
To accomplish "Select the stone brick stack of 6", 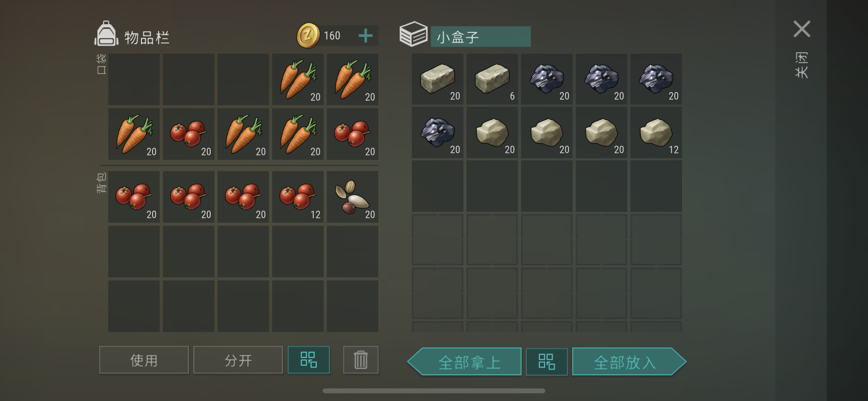I will click(x=492, y=79).
